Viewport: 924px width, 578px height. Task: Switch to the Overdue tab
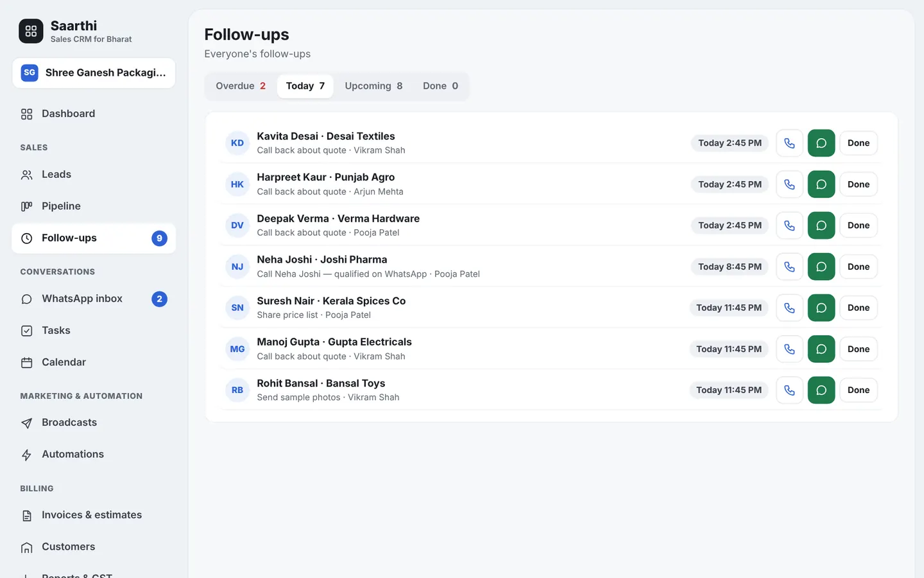(241, 86)
